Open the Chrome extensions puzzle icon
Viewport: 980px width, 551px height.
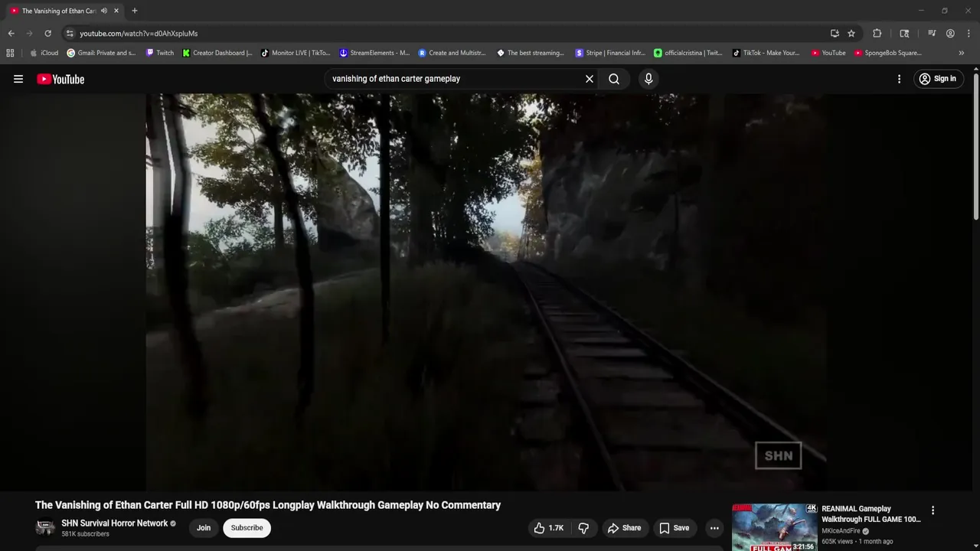click(x=877, y=34)
